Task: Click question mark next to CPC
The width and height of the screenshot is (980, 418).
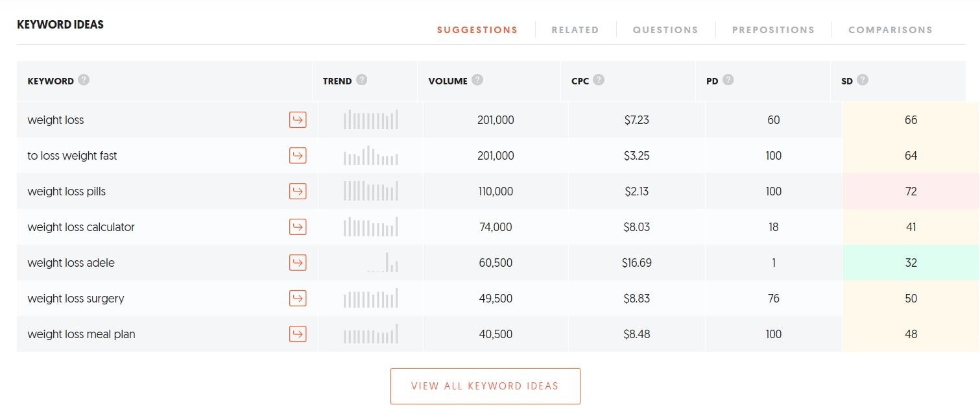Action: (599, 80)
